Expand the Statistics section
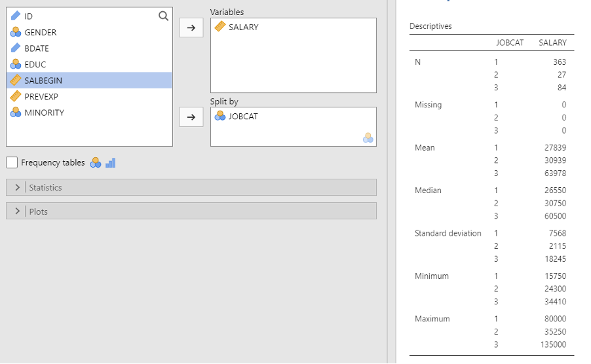The image size is (591, 364). point(191,187)
